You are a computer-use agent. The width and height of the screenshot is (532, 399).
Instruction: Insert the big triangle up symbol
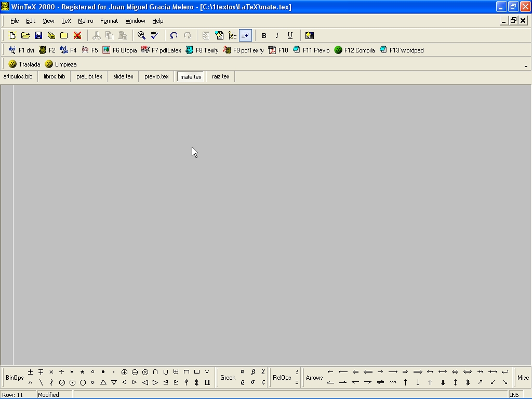pyautogui.click(x=103, y=383)
